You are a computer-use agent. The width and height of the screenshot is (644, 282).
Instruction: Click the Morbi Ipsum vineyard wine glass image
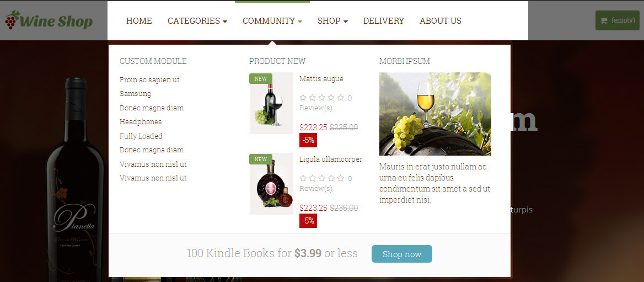435,114
